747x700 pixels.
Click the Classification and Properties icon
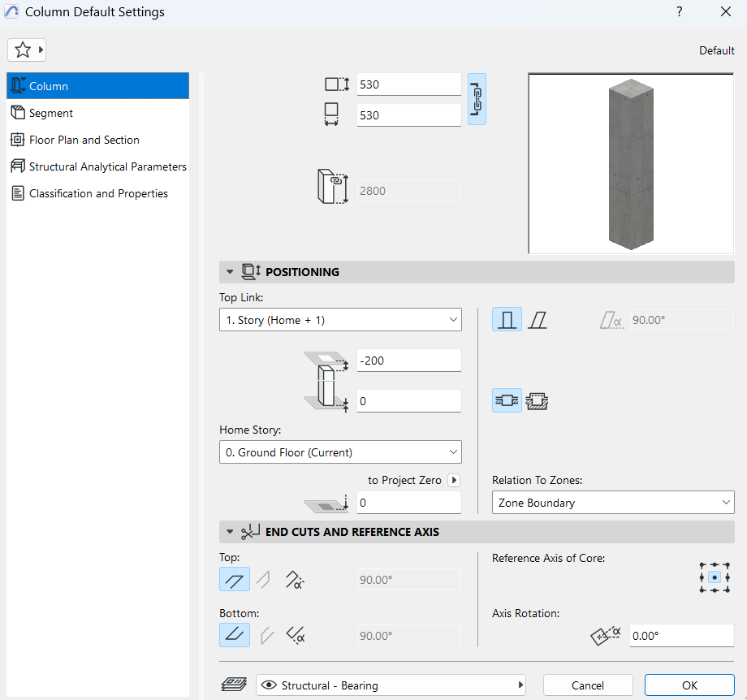click(18, 193)
